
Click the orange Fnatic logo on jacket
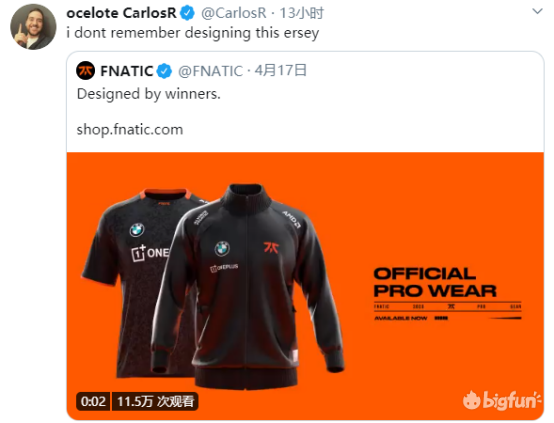(271, 247)
